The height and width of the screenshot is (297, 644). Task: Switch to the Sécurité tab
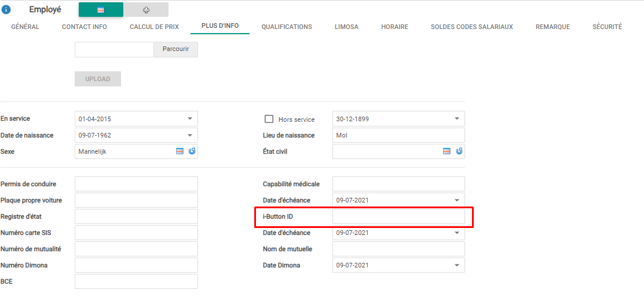[608, 27]
